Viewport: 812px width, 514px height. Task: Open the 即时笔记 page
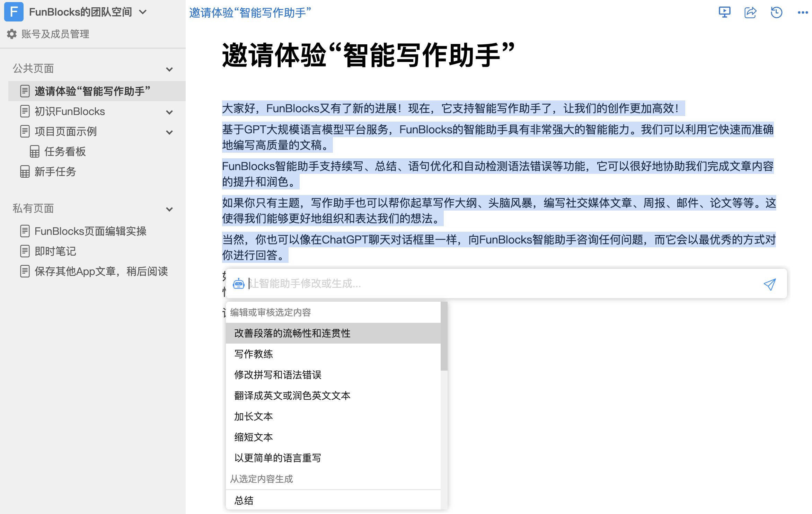[x=55, y=251]
